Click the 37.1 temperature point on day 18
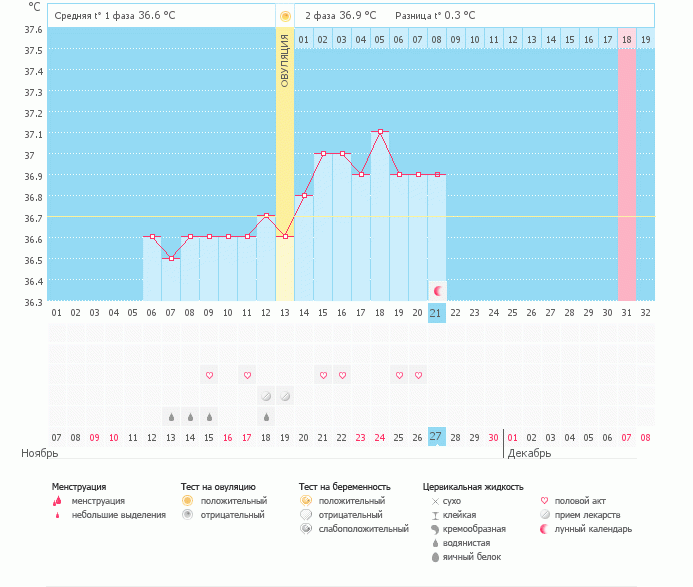 tap(380, 132)
